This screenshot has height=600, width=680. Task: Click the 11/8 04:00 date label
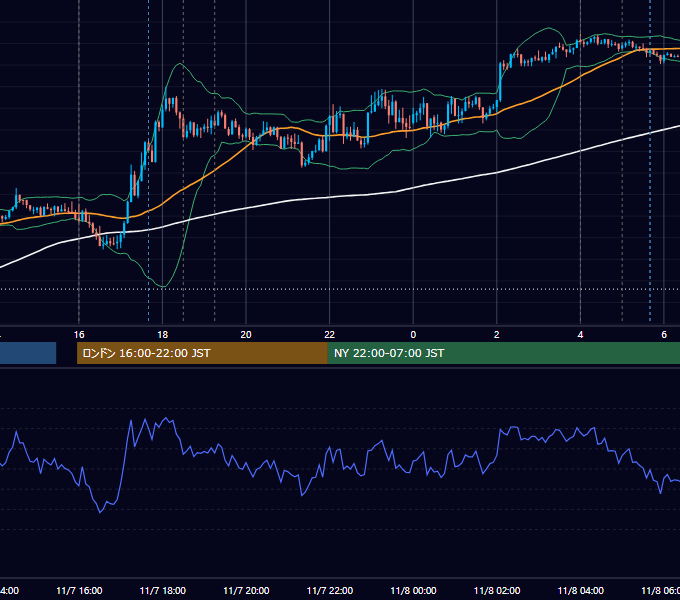(x=581, y=590)
